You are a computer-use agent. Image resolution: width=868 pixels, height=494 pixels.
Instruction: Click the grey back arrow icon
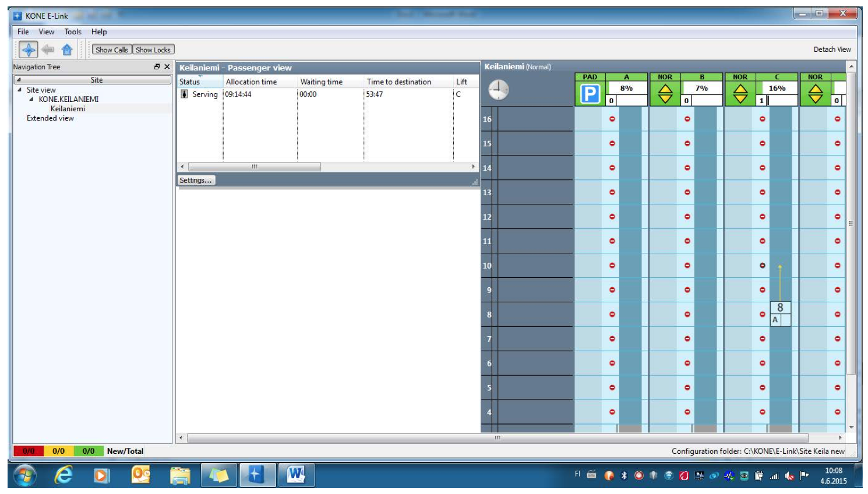48,50
